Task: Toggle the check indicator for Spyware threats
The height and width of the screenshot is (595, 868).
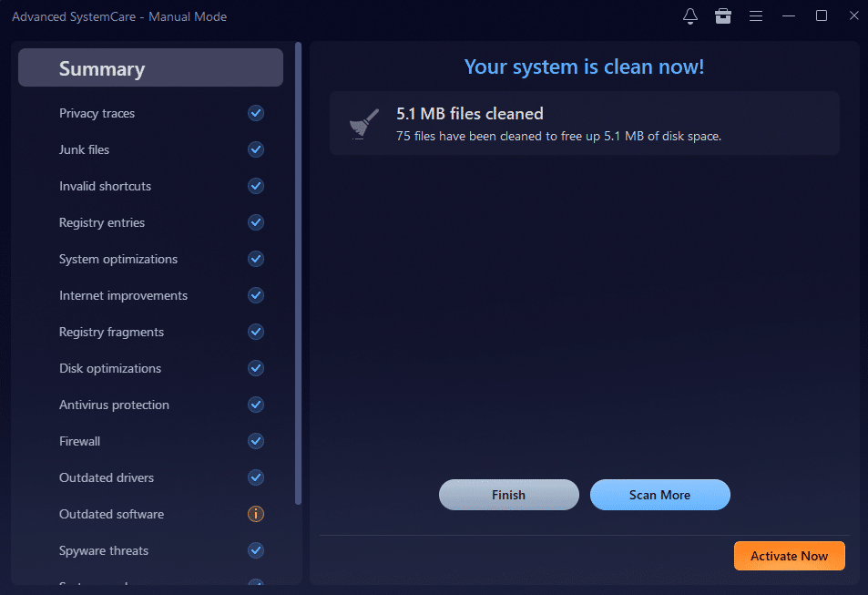Action: pyautogui.click(x=256, y=550)
